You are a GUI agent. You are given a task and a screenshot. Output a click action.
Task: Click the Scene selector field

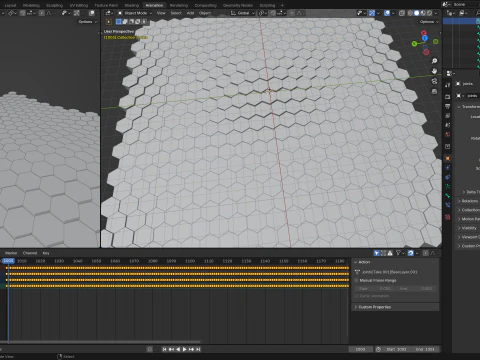tap(465, 4)
